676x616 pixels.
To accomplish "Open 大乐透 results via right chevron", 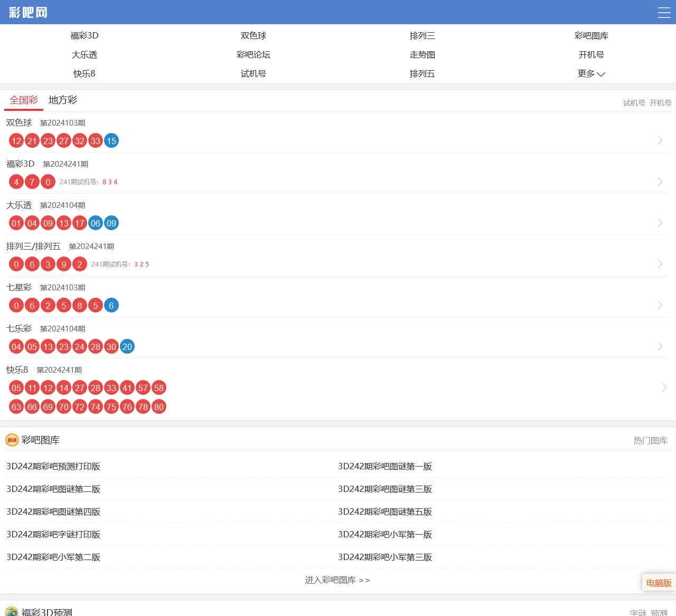I will click(x=660, y=223).
